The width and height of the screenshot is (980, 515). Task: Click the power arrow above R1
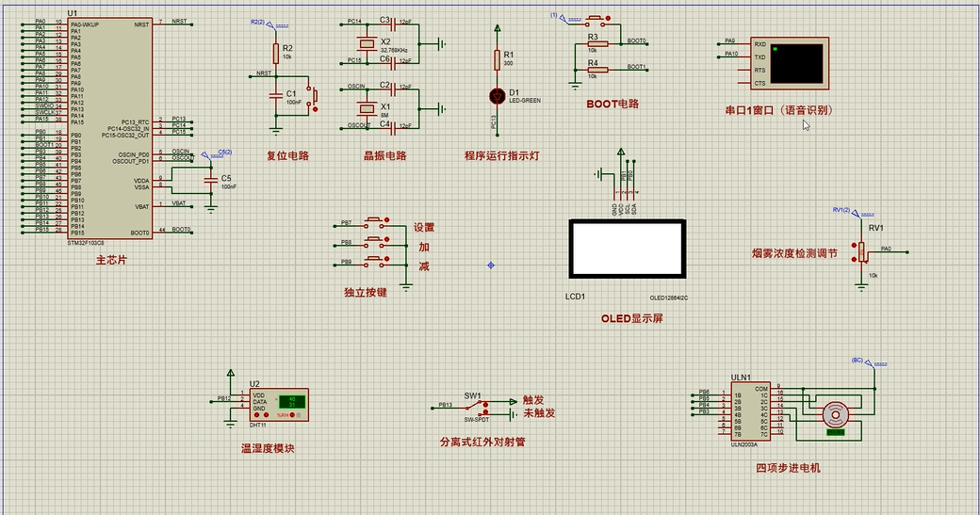[497, 28]
